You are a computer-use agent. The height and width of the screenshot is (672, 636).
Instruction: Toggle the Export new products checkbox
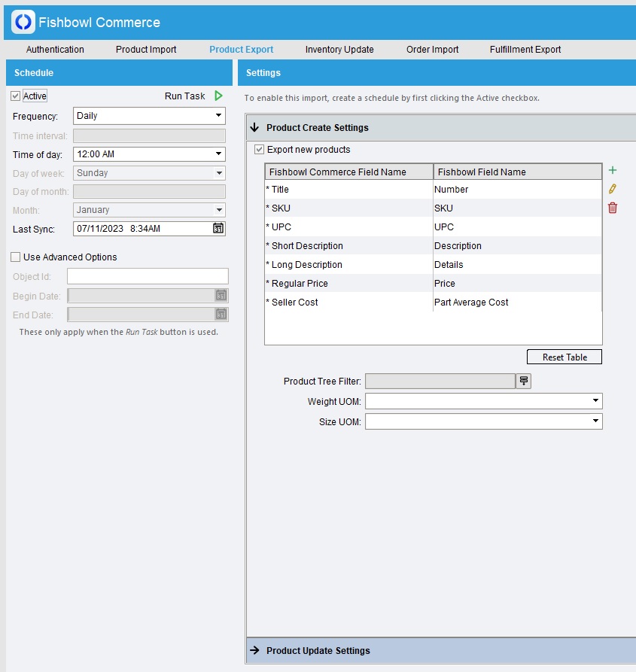click(x=260, y=150)
